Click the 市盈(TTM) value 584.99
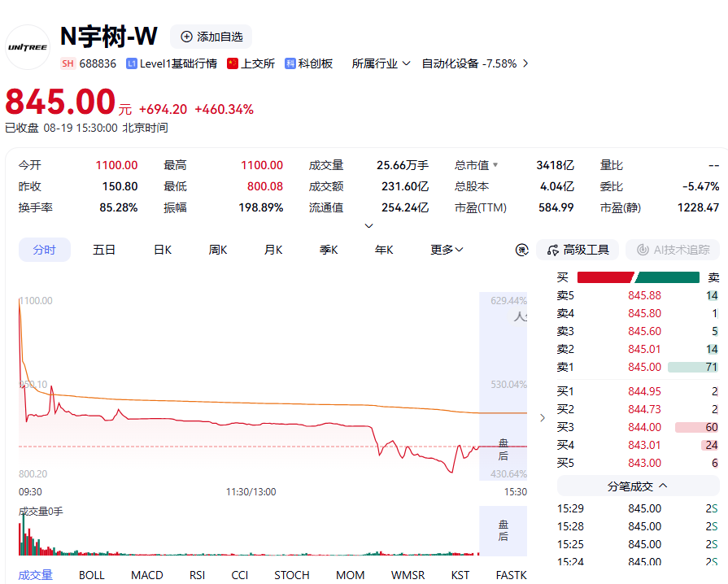 coord(556,207)
